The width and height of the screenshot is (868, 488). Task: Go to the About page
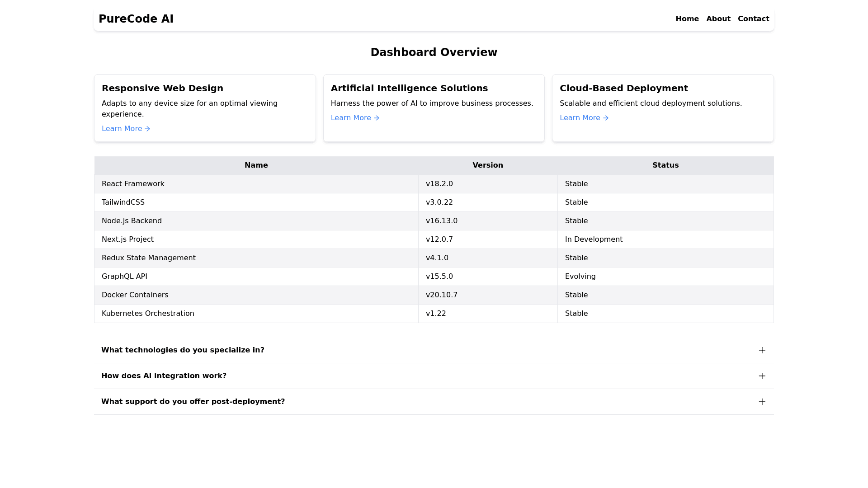click(x=718, y=19)
